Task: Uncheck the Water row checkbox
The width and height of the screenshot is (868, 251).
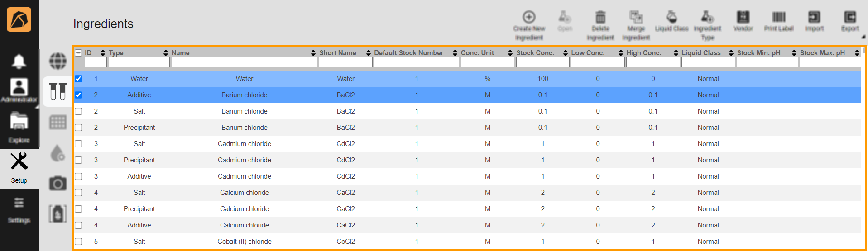Action: pyautogui.click(x=78, y=79)
